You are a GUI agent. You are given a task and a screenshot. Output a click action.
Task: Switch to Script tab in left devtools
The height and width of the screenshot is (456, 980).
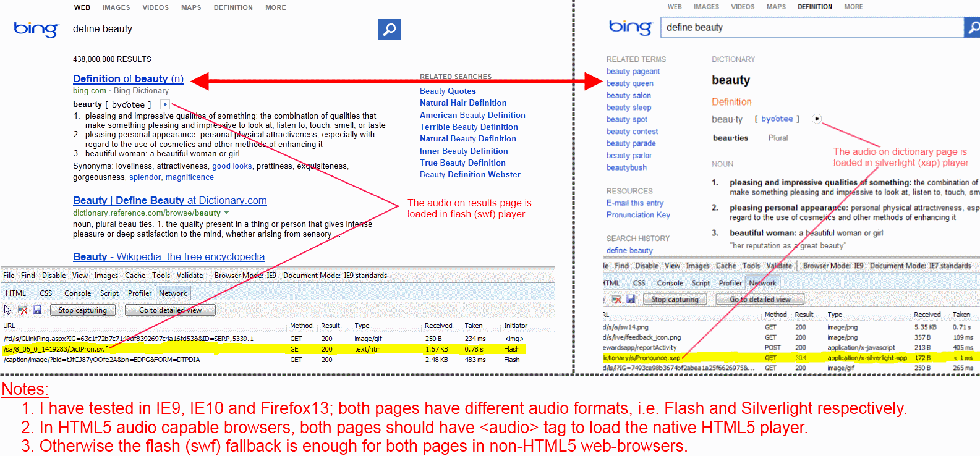click(x=109, y=293)
